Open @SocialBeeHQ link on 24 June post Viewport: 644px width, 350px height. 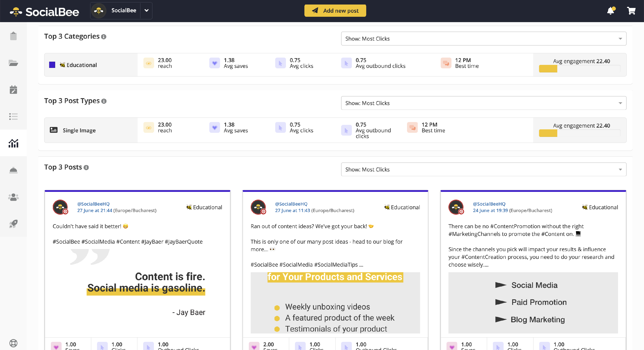pos(489,204)
